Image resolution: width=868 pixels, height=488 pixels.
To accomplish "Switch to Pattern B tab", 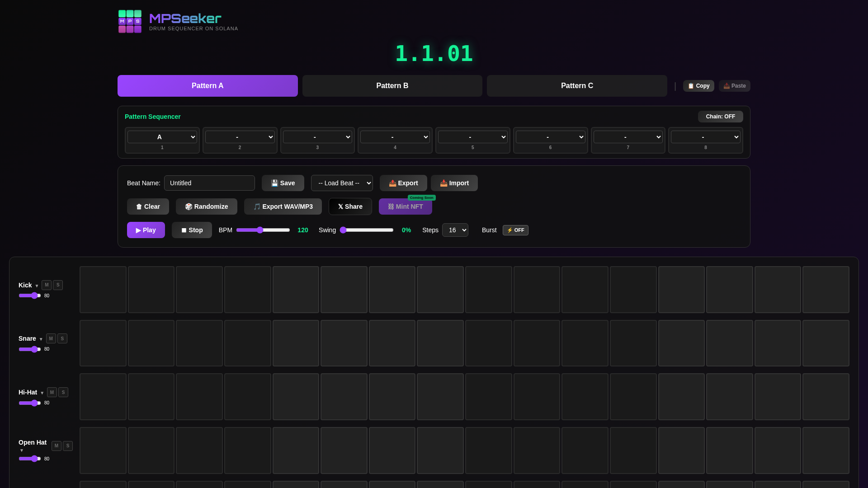I will (x=392, y=86).
